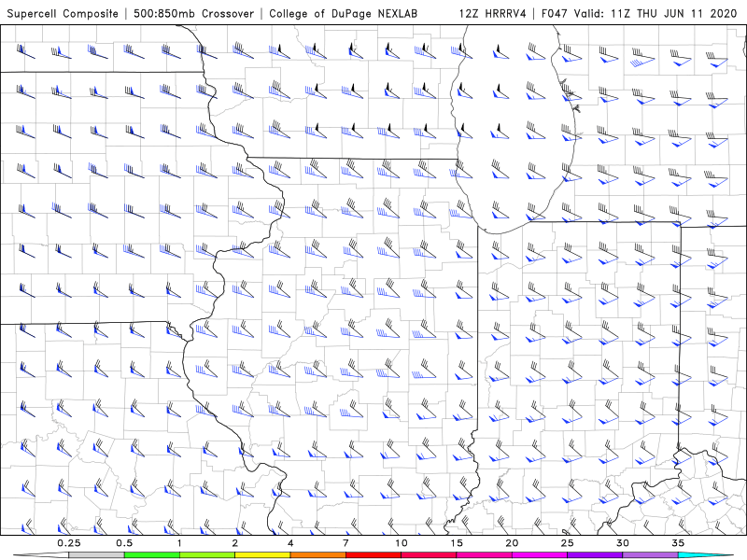Click the "0.5" legend value

[124, 543]
